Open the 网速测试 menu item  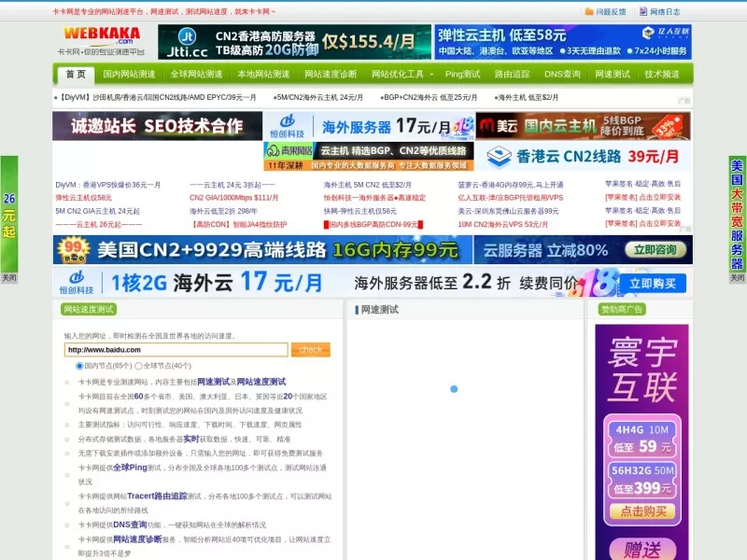click(x=613, y=75)
